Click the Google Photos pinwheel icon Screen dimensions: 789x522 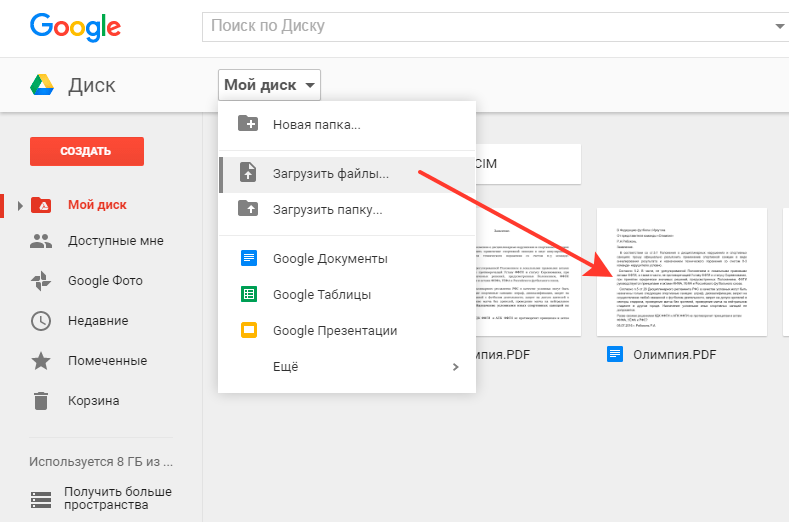click(x=41, y=281)
